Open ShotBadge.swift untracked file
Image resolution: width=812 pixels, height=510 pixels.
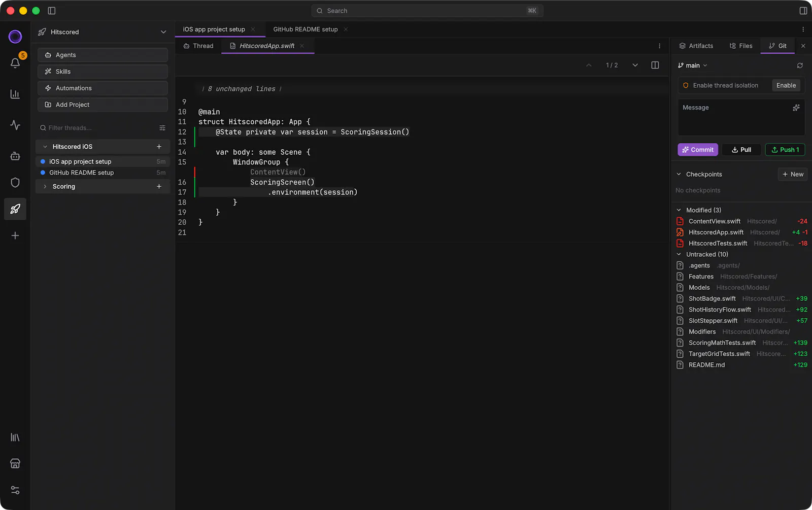[741, 298]
